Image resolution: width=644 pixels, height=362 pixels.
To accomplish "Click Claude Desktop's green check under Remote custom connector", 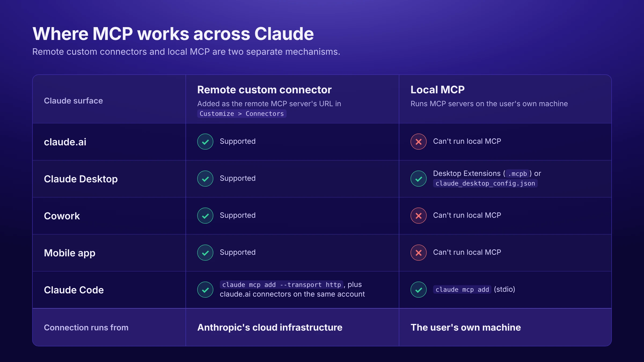I will point(205,179).
